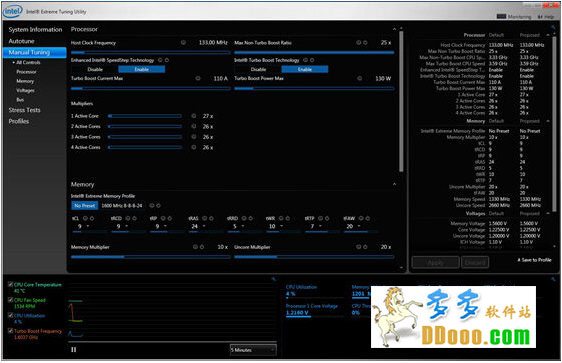
Task: Uncheck CPU Core Temperature monitor checkbox
Action: click(10, 285)
